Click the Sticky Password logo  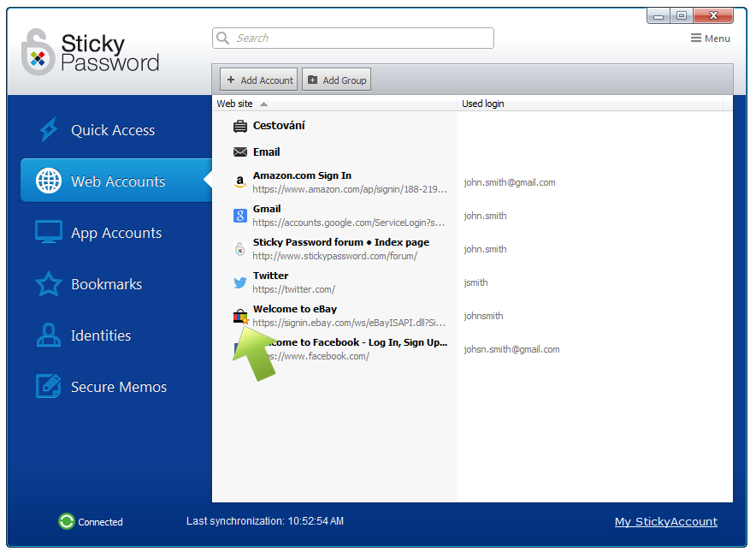tap(90, 51)
